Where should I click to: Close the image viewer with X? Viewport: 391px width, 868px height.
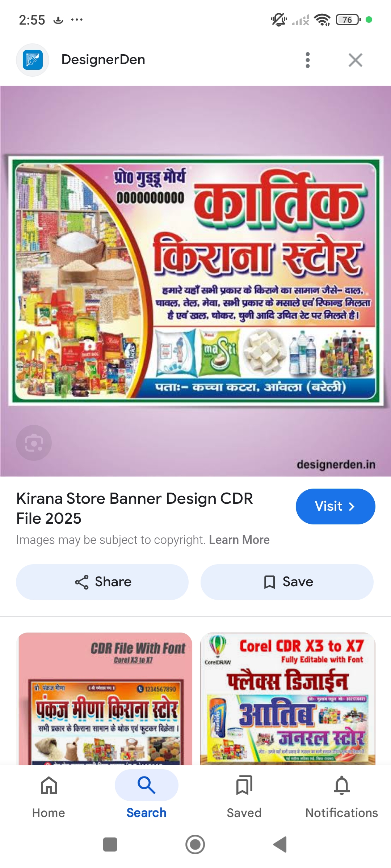tap(356, 60)
